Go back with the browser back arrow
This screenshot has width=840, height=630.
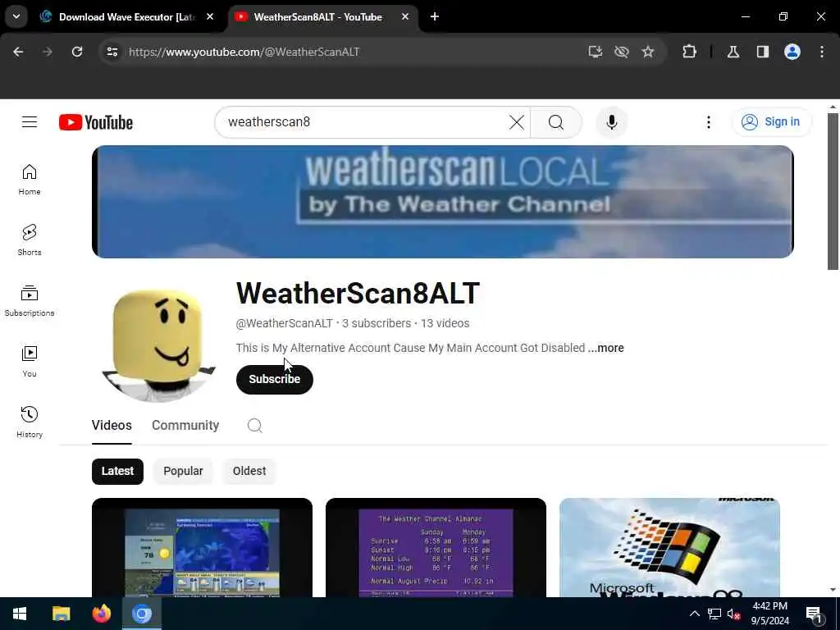pyautogui.click(x=18, y=52)
